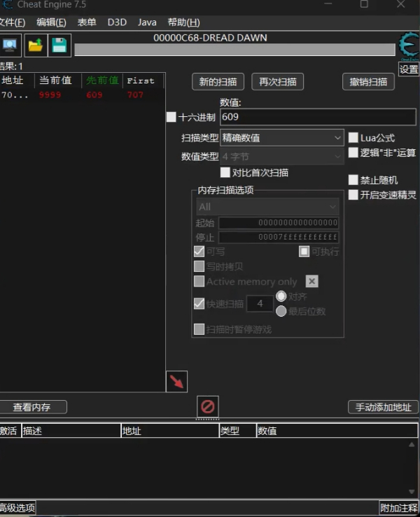The height and width of the screenshot is (517, 420).
Task: Click the red arrow add-to-list icon
Action: coord(176,382)
